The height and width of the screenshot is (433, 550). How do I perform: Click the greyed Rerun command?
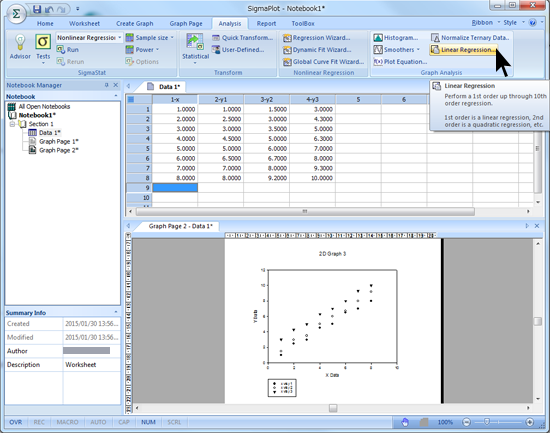coord(71,61)
